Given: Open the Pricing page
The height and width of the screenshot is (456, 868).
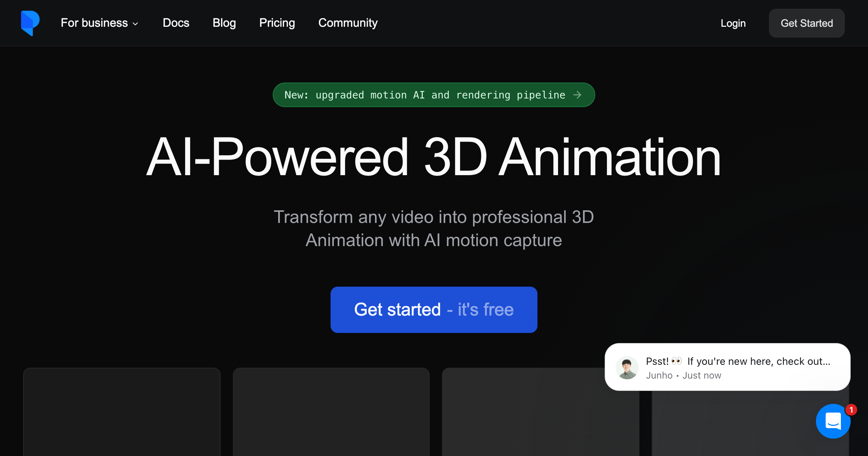Looking at the screenshot, I should (277, 23).
